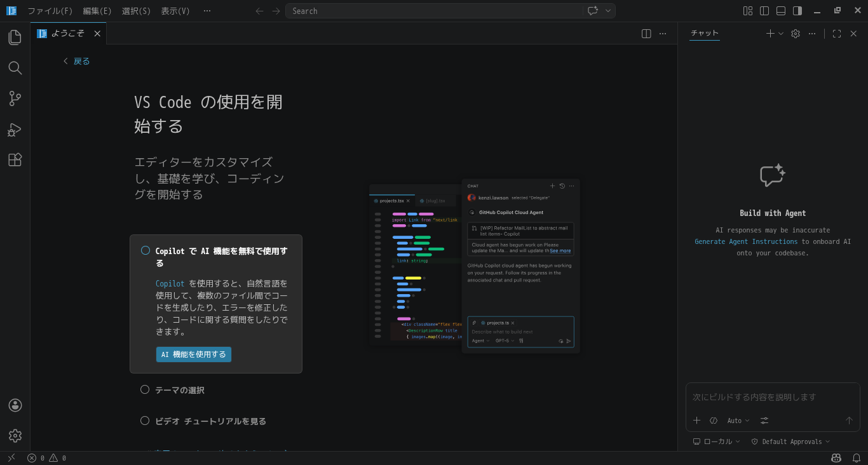Click the agent mode icon left of Auto
The width and height of the screenshot is (868, 465).
[x=714, y=421]
